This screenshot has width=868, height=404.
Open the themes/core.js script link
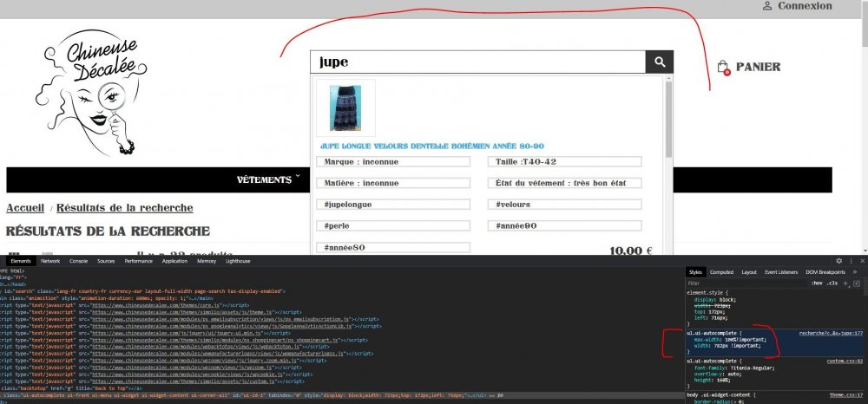(x=156, y=304)
